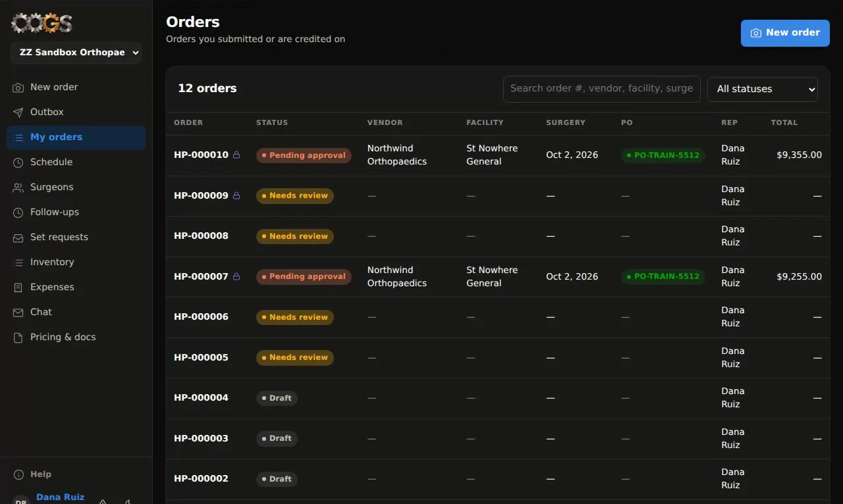Click the Inventory list icon
The width and height of the screenshot is (843, 504).
coord(18,263)
